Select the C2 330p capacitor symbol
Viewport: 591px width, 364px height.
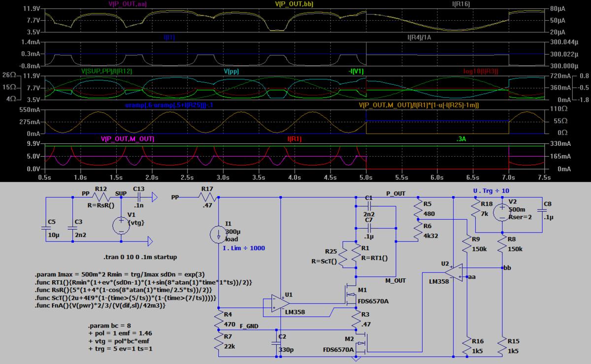coord(279,343)
